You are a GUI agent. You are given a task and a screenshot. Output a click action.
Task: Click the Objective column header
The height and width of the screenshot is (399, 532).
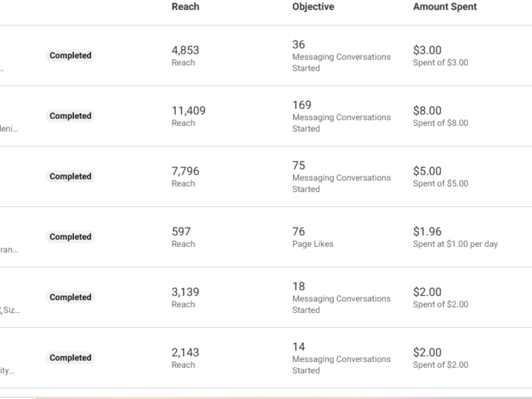coord(313,7)
